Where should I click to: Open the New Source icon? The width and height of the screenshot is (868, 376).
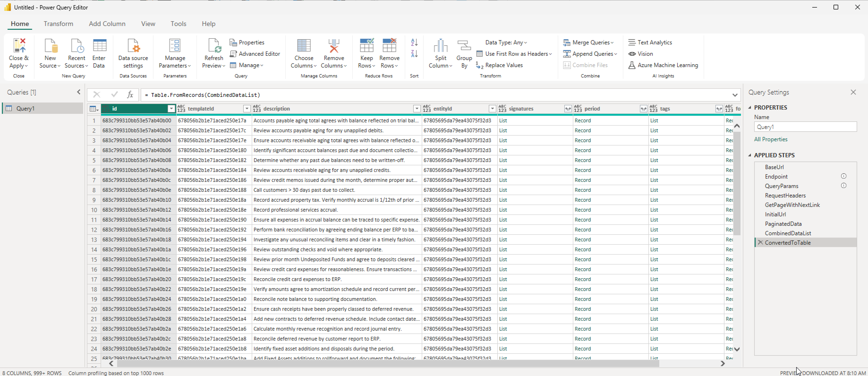click(50, 46)
